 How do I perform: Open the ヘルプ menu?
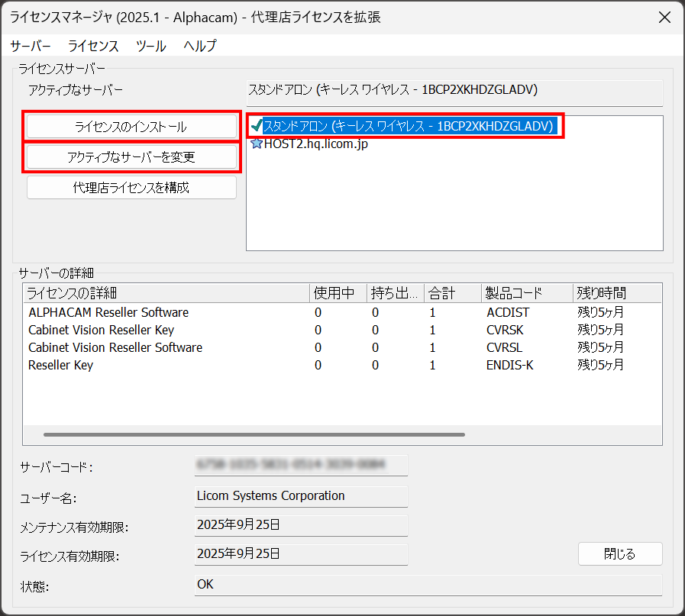click(x=199, y=46)
